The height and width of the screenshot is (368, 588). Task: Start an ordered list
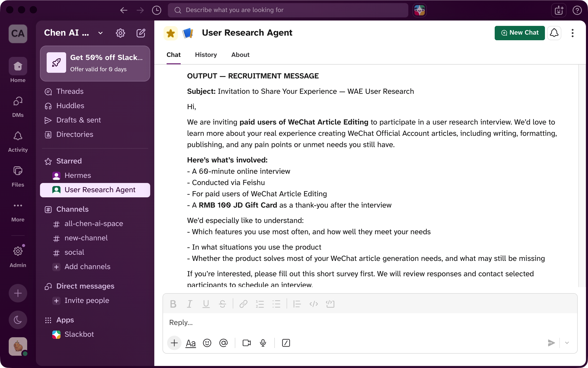tap(260, 304)
